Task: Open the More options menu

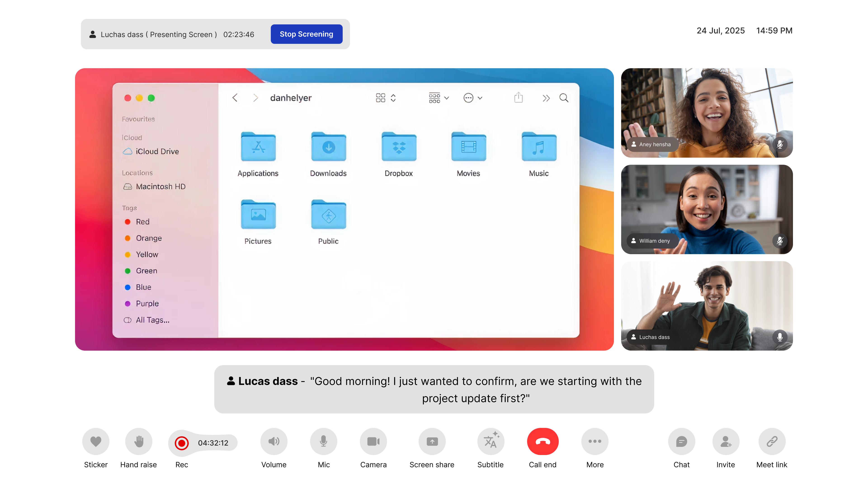Action: [x=594, y=441]
